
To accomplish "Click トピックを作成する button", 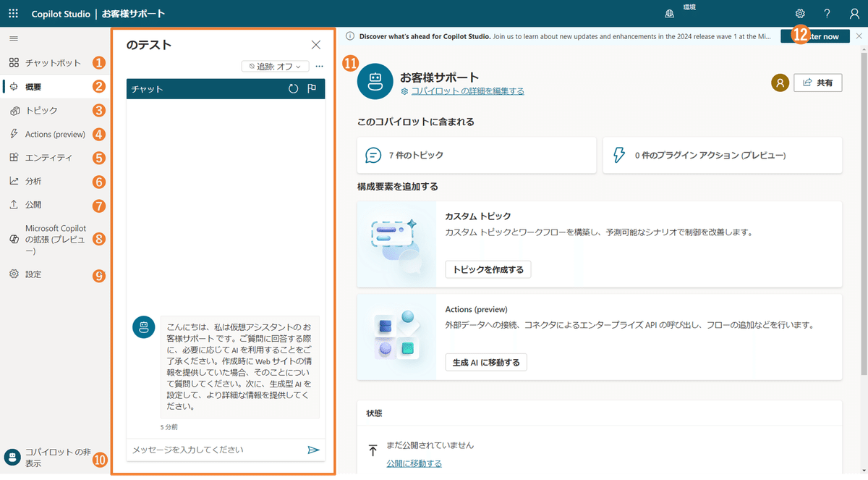I will point(488,269).
